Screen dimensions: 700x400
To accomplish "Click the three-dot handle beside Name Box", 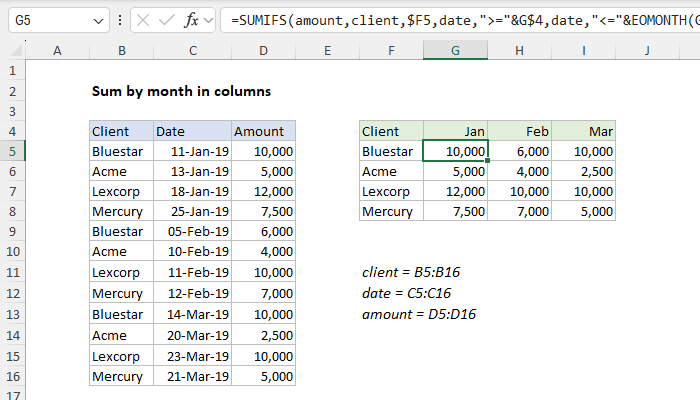I will [120, 20].
